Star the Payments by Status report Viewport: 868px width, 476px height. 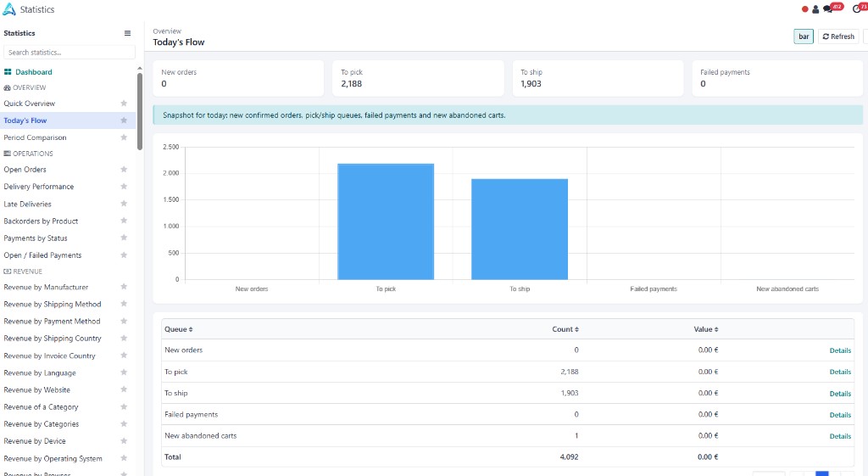[124, 238]
